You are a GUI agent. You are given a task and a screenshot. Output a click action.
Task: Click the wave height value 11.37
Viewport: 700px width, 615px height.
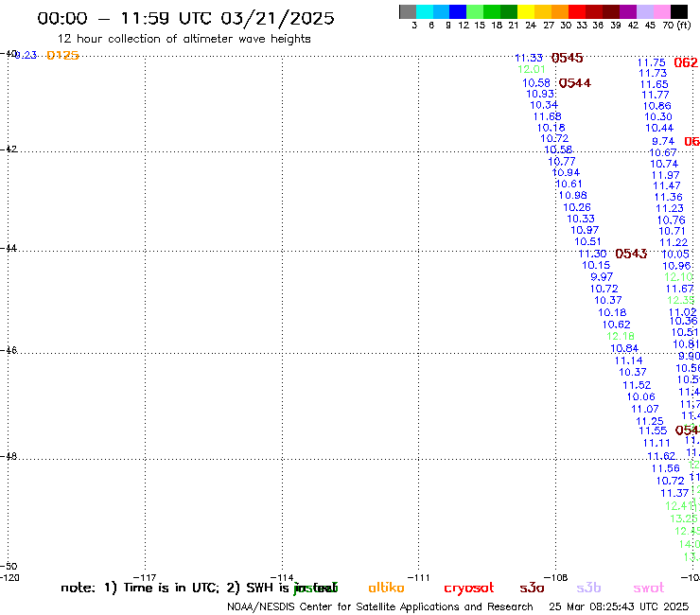coord(674,493)
